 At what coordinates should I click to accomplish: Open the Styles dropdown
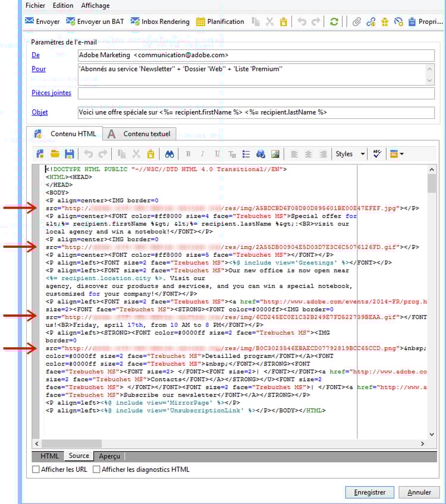(x=350, y=154)
